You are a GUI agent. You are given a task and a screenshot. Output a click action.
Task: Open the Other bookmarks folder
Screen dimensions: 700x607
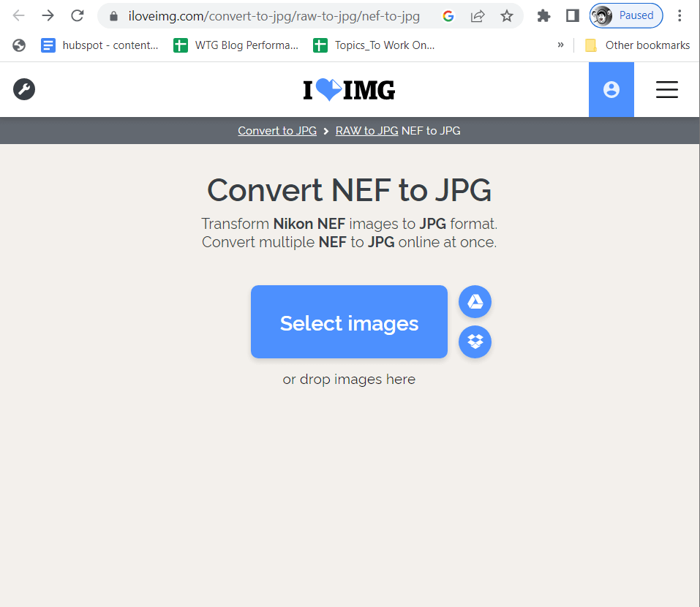click(x=638, y=45)
